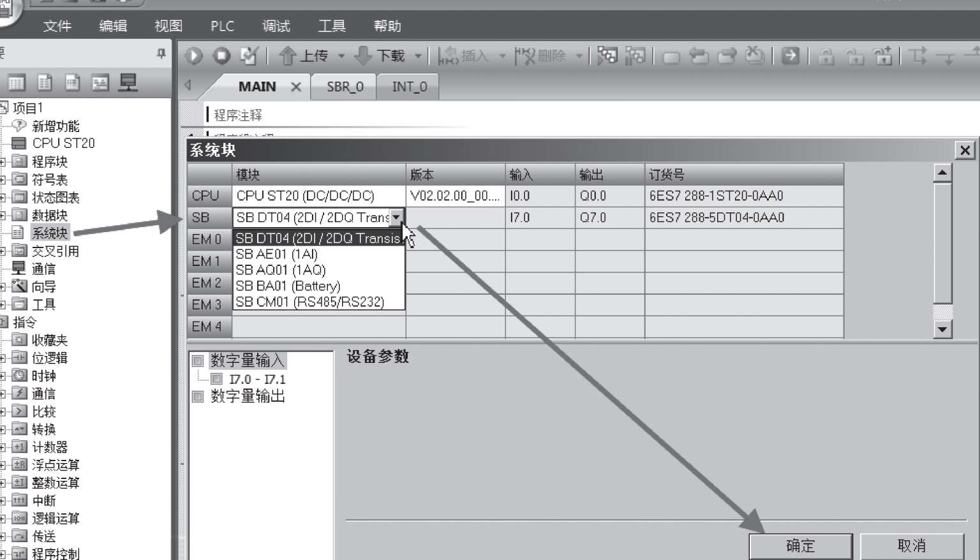The image size is (980, 560).
Task: Open the 帮助 menu
Action: coord(387,26)
